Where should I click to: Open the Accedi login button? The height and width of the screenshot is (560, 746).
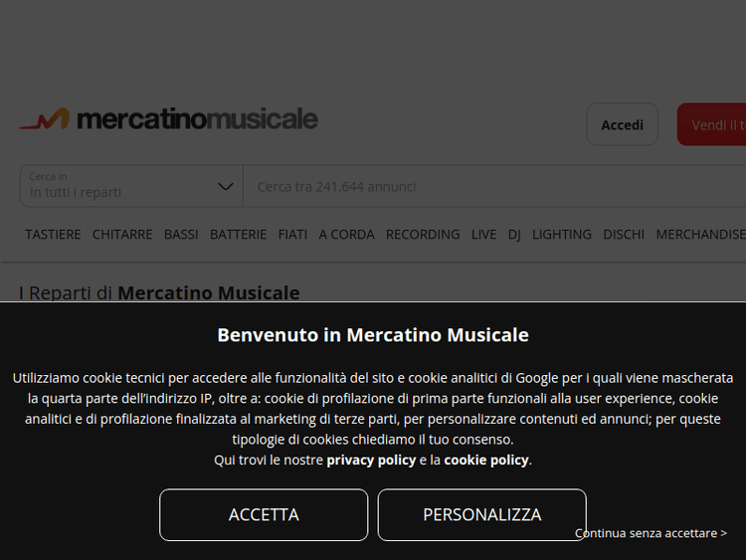[x=623, y=124]
